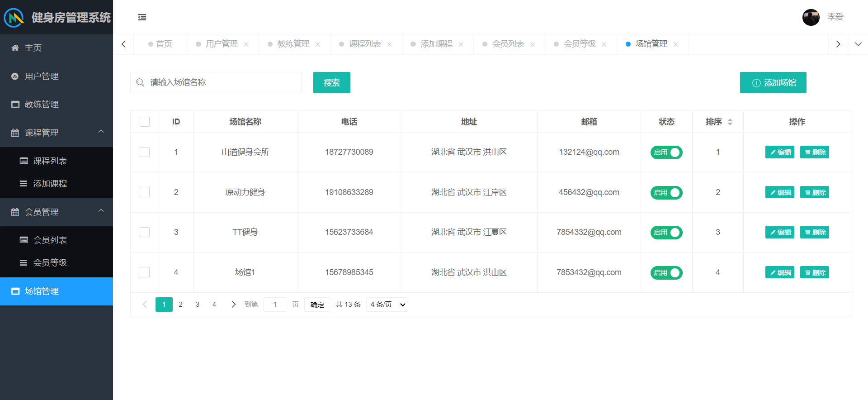Screen dimensions: 868x400
Task: Click the email 132124@qq.com cell
Action: pyautogui.click(x=589, y=152)
